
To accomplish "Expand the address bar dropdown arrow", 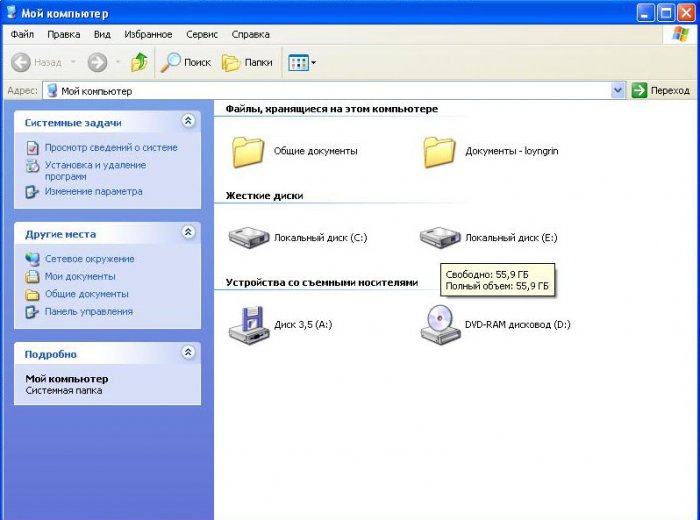I will click(618, 91).
